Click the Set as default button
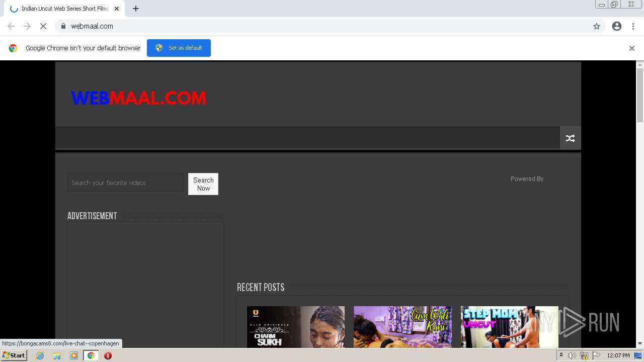 pyautogui.click(x=179, y=48)
